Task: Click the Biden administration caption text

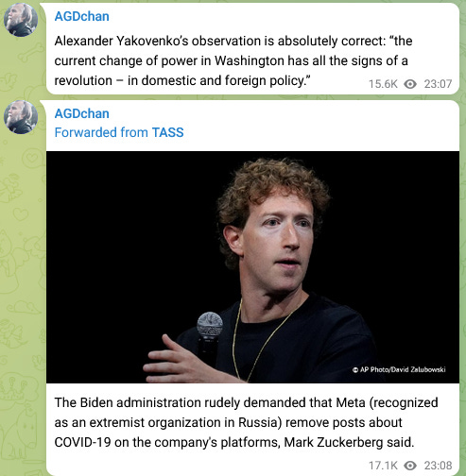Action: tap(246, 422)
